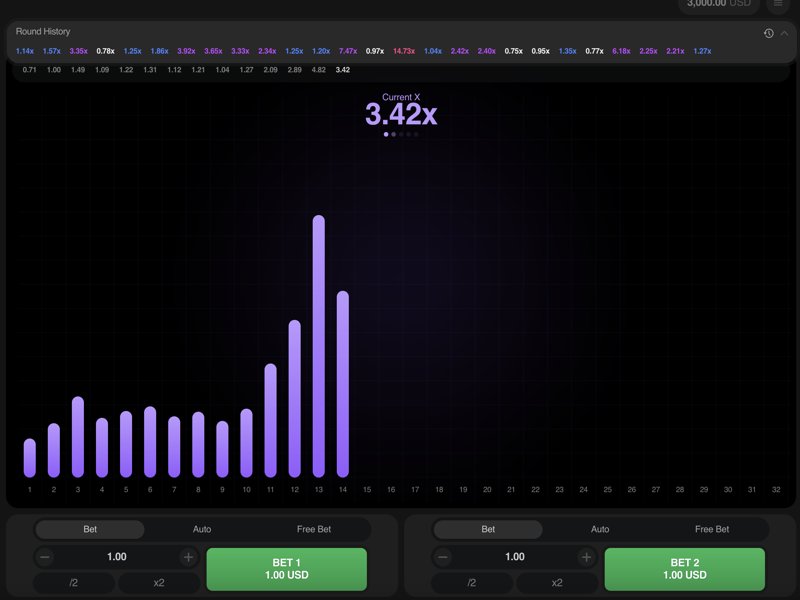This screenshot has height=600, width=800.
Task: Select the 7.47x history entry
Action: coord(348,51)
